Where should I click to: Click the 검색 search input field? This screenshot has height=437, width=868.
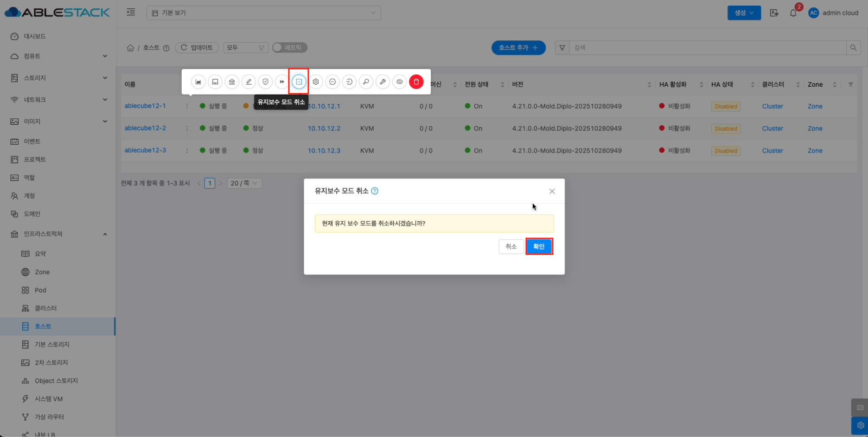point(707,47)
